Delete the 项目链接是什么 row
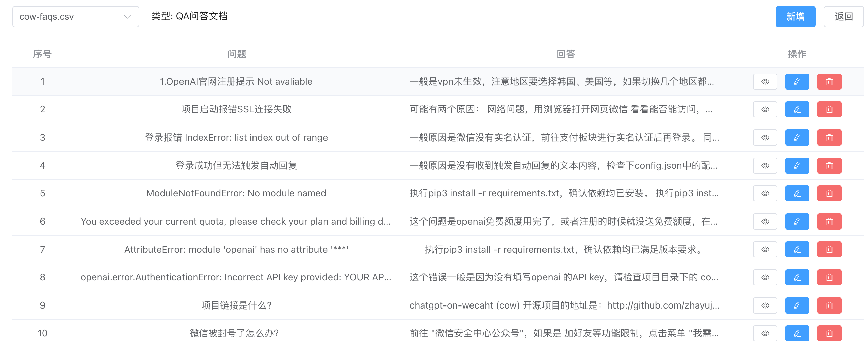The height and width of the screenshot is (350, 868). coord(829,305)
